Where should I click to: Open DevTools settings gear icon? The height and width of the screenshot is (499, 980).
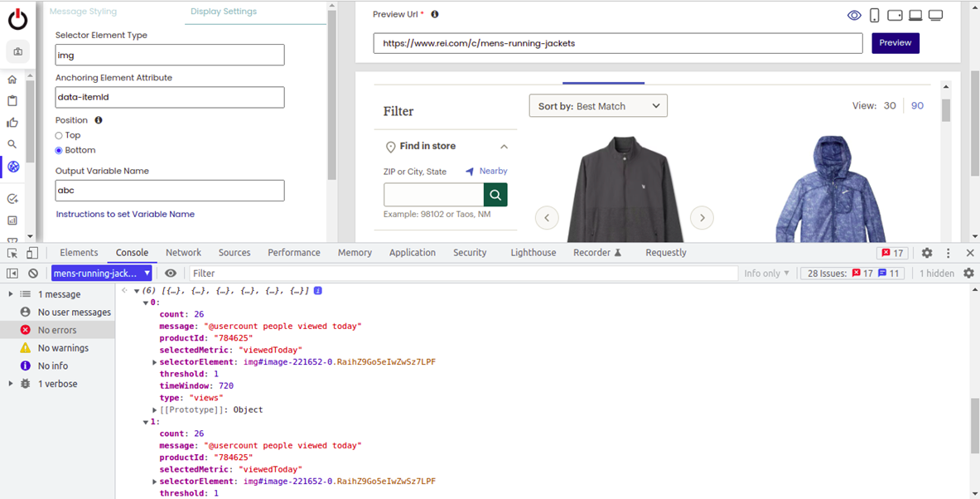(927, 253)
